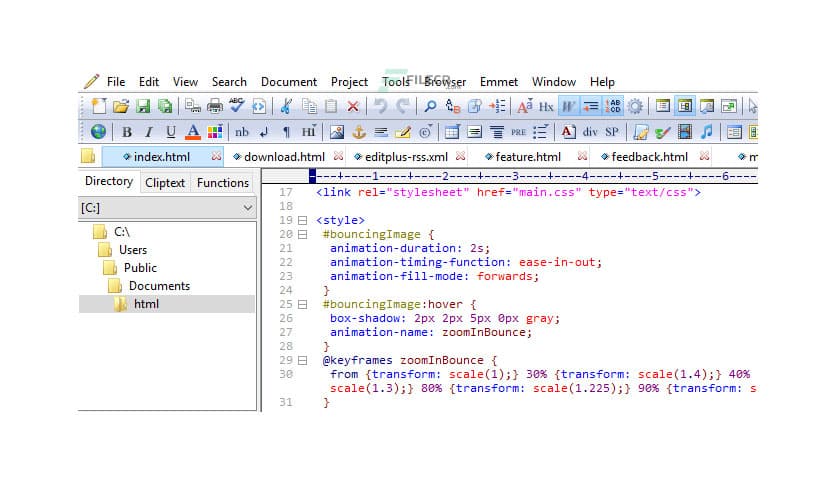Switch to the Cliptext panel tab
The width and height of the screenshot is (836, 484).
point(165,183)
